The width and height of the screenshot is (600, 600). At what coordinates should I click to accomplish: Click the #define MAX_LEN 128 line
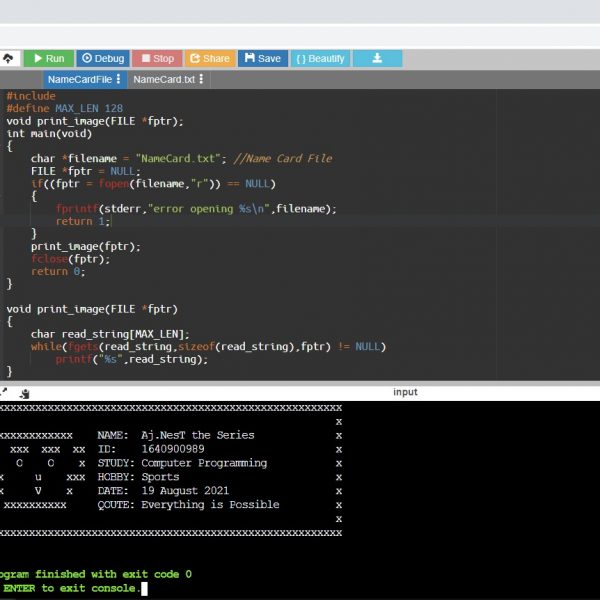click(65, 108)
